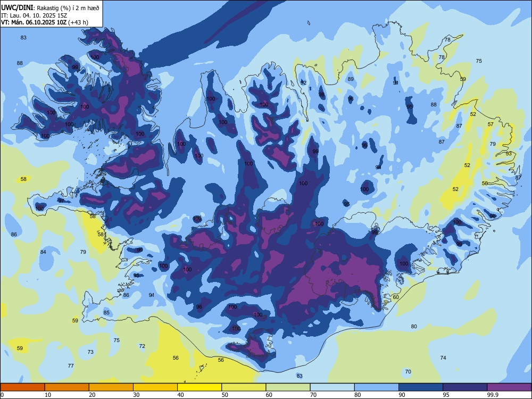Select the 40–50 bright yellow legend swatch

tap(199, 387)
